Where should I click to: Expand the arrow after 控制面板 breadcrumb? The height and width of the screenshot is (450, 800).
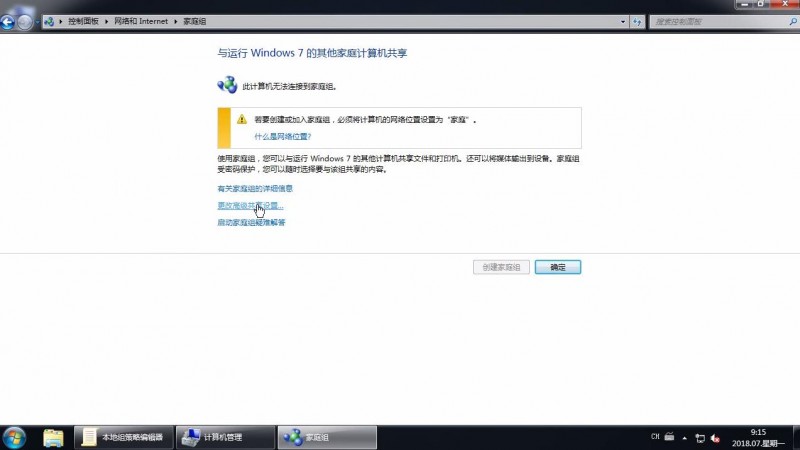point(107,21)
